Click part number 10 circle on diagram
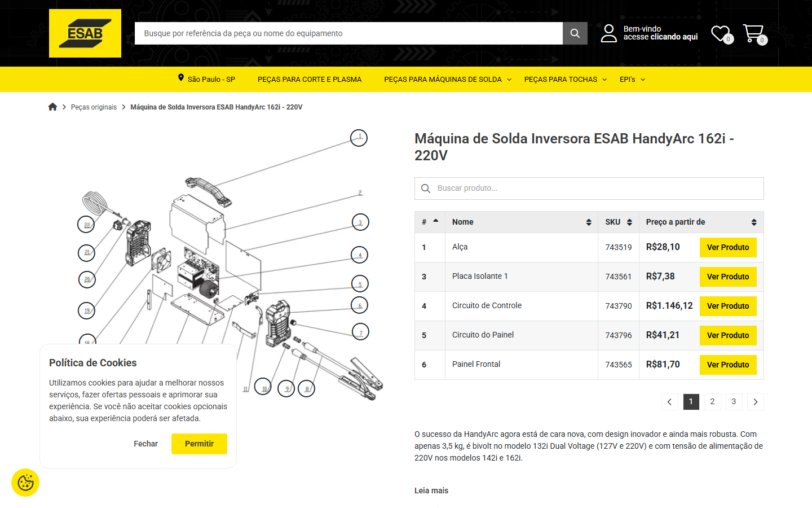The height and width of the screenshot is (508, 812). pos(263,387)
